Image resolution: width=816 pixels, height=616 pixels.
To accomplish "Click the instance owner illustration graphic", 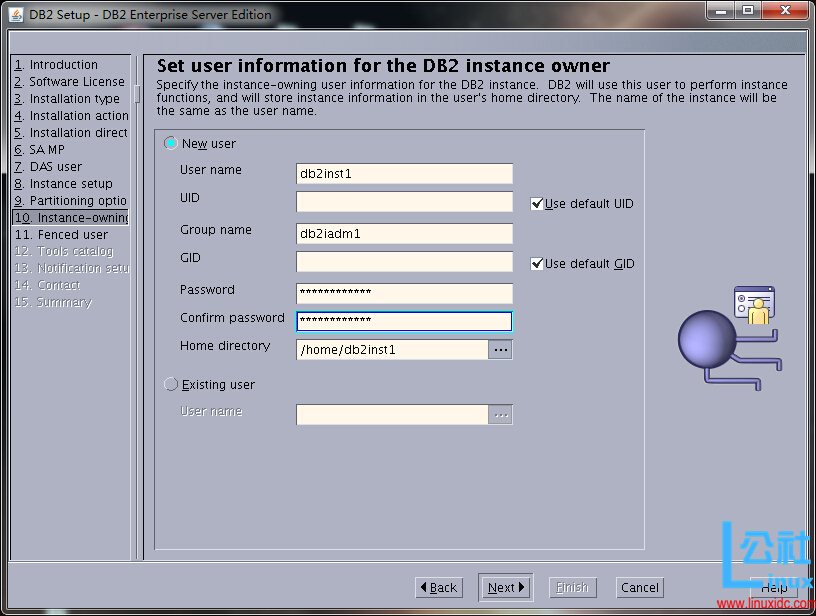I will pyautogui.click(x=729, y=337).
